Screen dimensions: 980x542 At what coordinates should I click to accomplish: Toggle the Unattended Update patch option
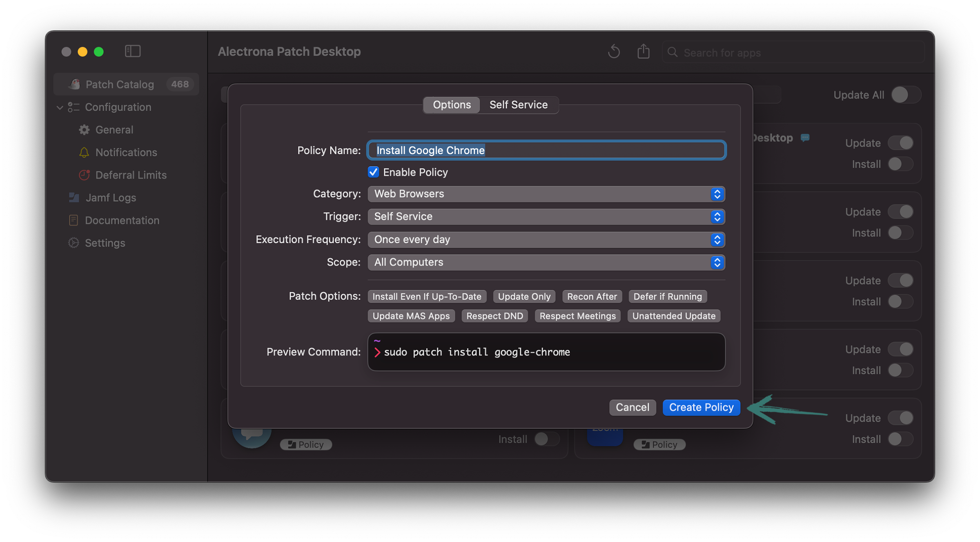point(673,316)
